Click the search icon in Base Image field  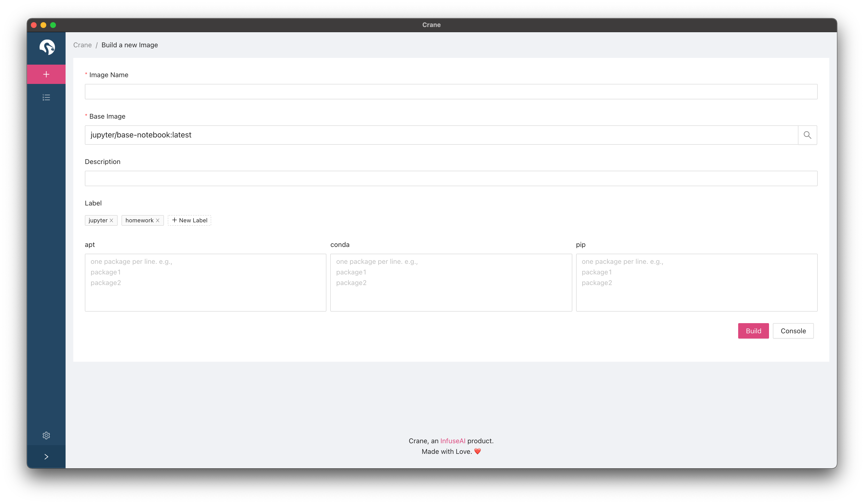click(808, 134)
